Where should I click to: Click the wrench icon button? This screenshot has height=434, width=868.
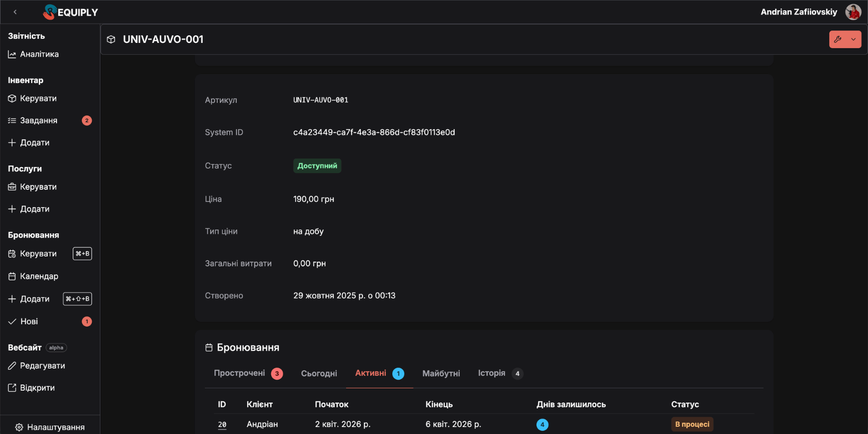click(838, 39)
